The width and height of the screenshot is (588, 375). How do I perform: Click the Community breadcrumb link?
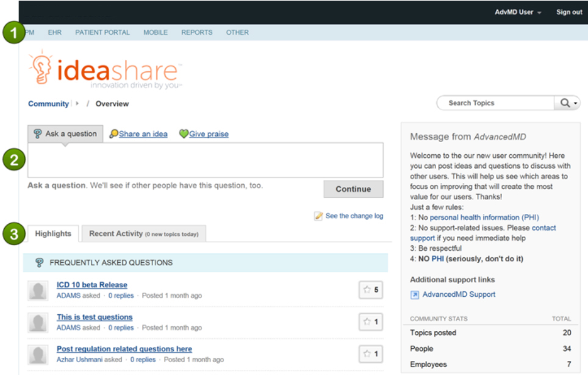point(48,104)
